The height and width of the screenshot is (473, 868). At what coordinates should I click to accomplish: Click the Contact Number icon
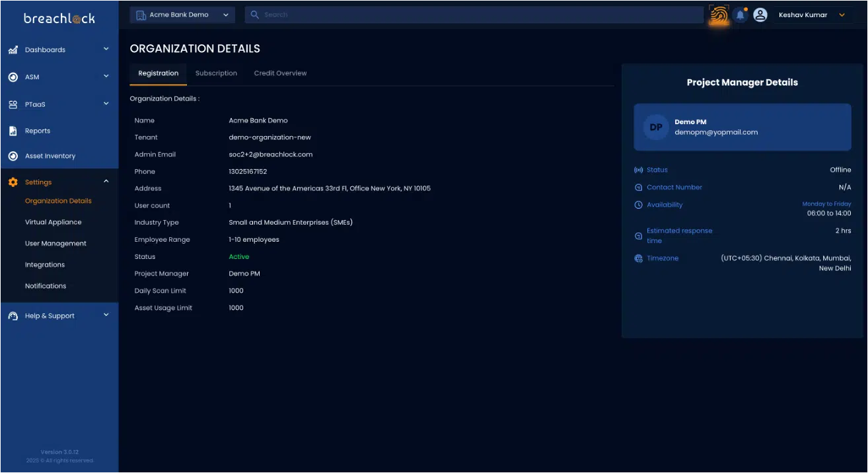(x=638, y=188)
